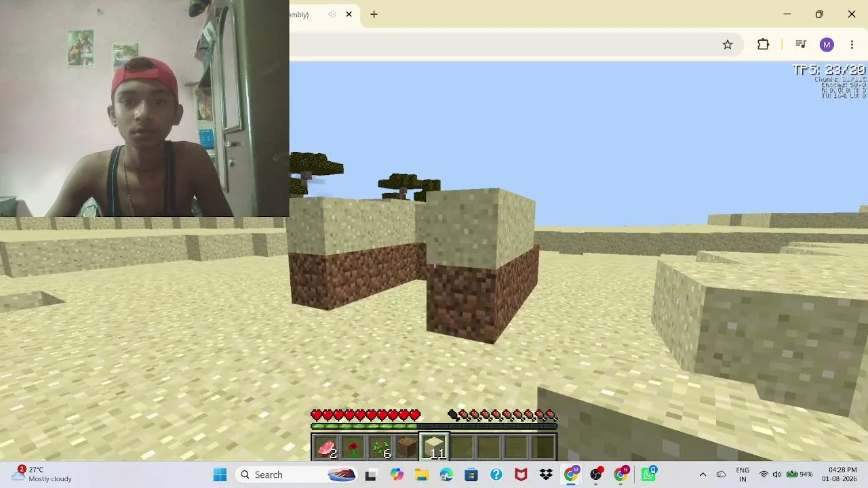868x488 pixels.
Task: Select the red poppy hotbar slot
Action: [353, 447]
